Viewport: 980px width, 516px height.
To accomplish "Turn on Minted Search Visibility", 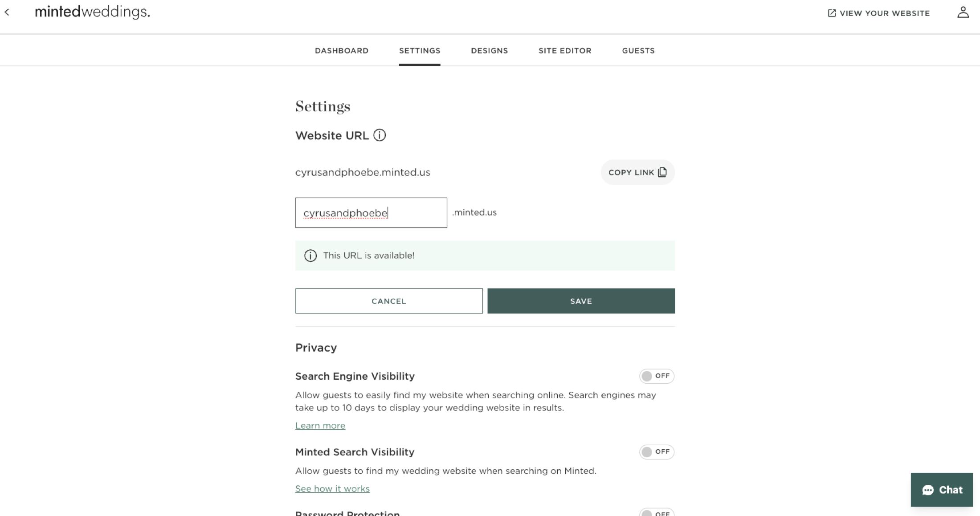I will (656, 452).
